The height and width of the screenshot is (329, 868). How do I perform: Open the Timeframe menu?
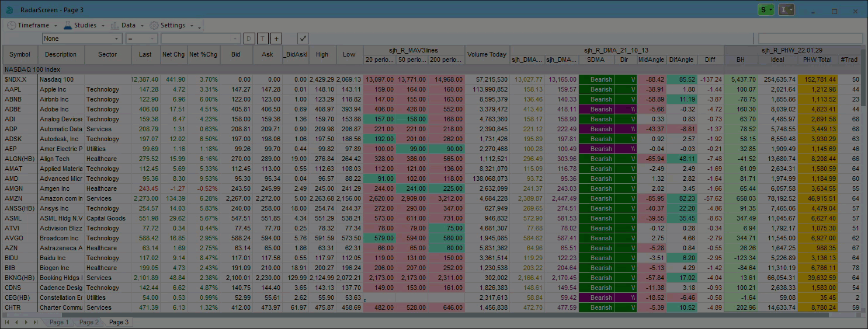pos(32,25)
